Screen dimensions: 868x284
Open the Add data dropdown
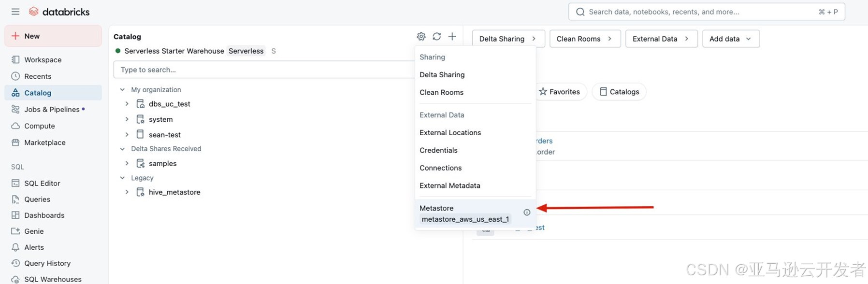coord(731,39)
